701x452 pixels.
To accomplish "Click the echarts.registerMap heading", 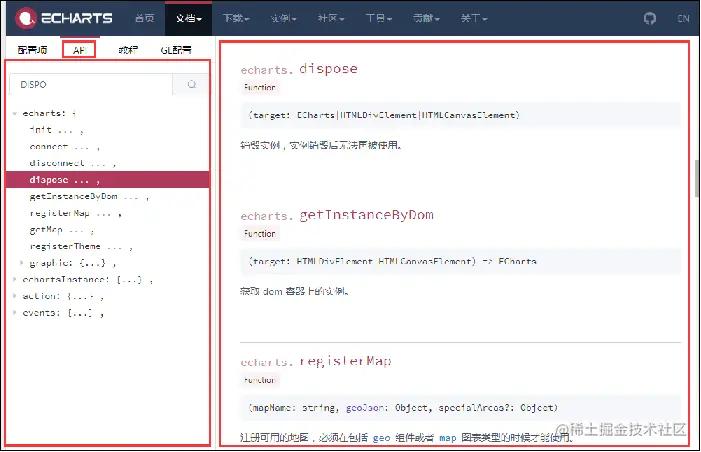I will point(316,361).
